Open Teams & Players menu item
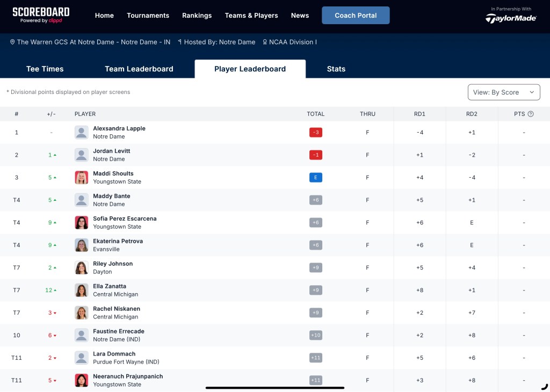Viewport: 550px width, 392px height. pyautogui.click(x=251, y=16)
